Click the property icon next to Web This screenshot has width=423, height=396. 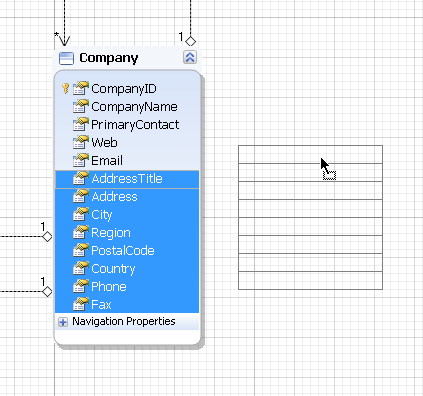coord(81,142)
